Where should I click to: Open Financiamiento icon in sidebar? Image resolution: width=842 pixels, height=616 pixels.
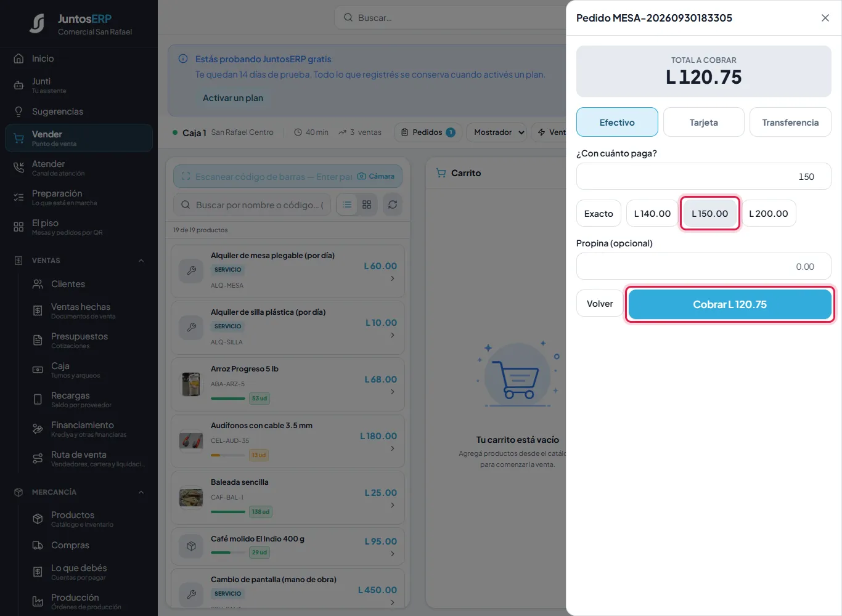click(38, 429)
